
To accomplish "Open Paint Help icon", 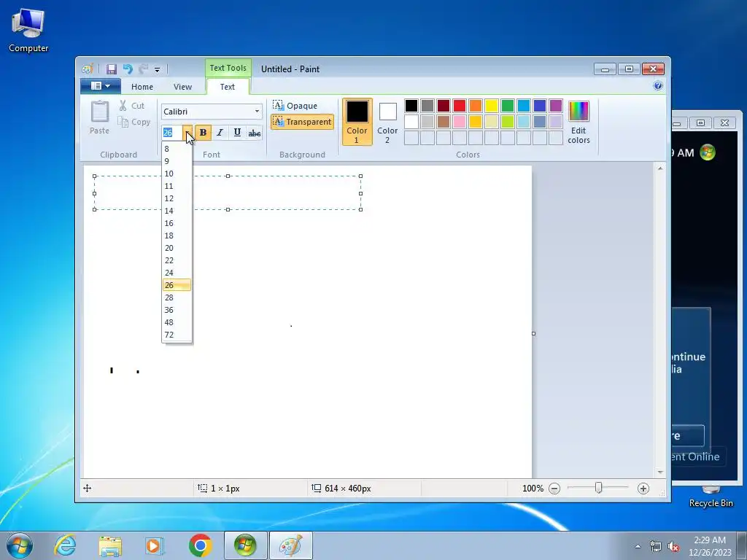I will (658, 86).
